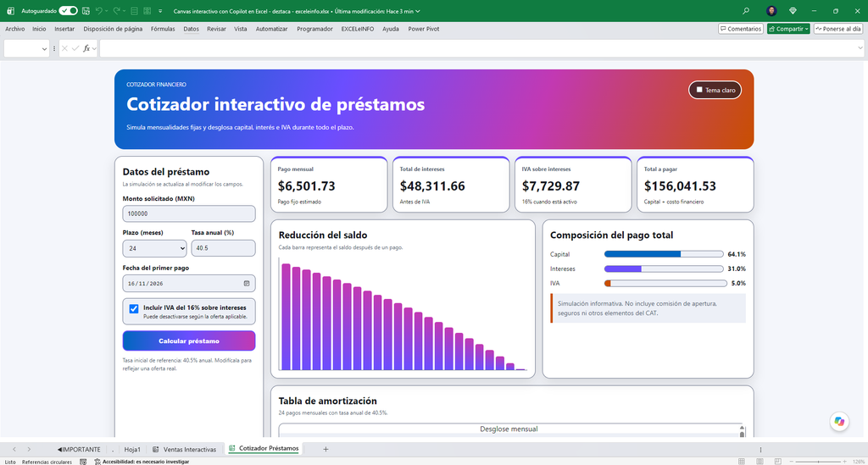Open the EXCELeINFO ribbon tab
This screenshot has width=868, height=465.
click(358, 29)
